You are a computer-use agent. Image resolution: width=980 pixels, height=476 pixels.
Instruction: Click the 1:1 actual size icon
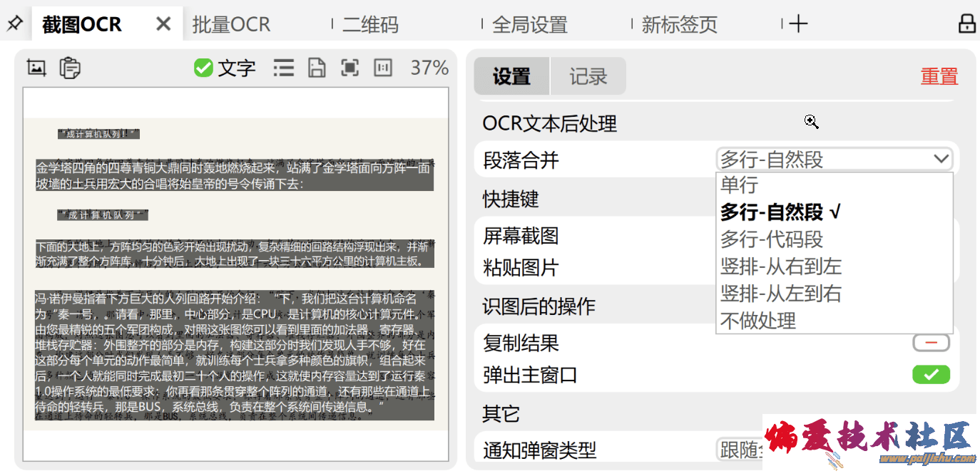pos(383,68)
